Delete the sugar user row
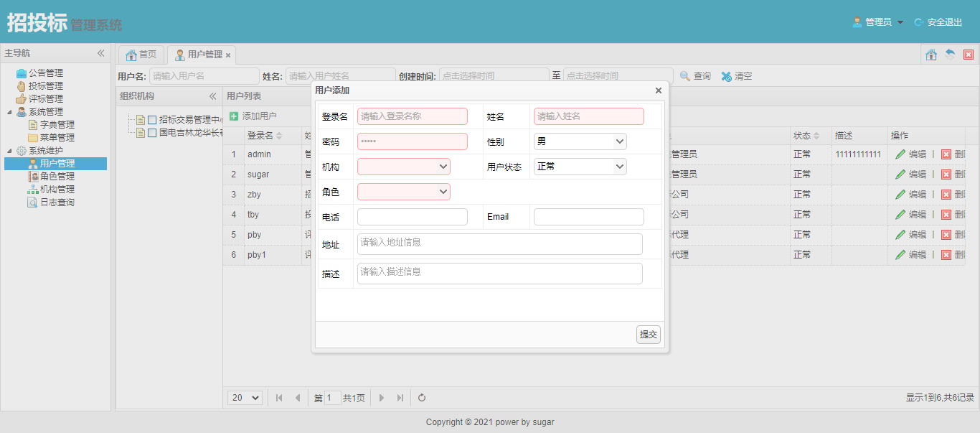 (x=953, y=174)
